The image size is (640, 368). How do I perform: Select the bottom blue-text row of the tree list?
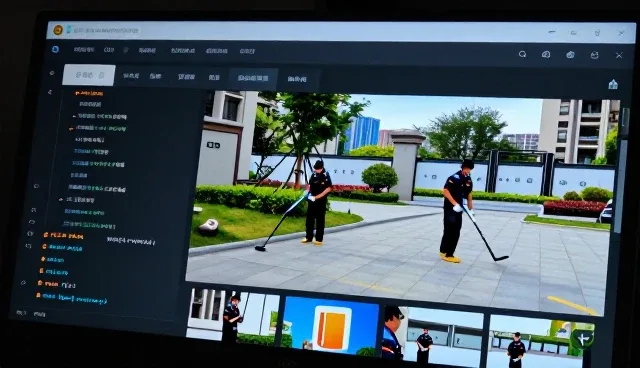click(x=71, y=299)
